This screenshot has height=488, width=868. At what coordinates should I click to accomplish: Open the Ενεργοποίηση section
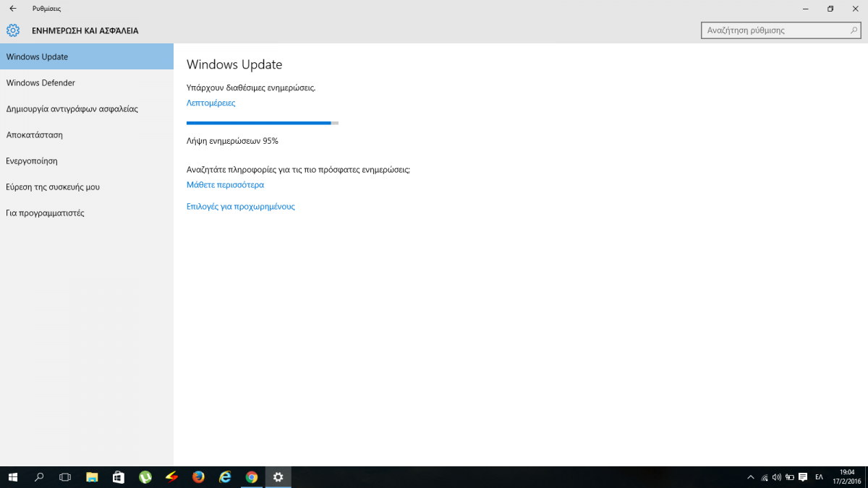click(x=87, y=160)
